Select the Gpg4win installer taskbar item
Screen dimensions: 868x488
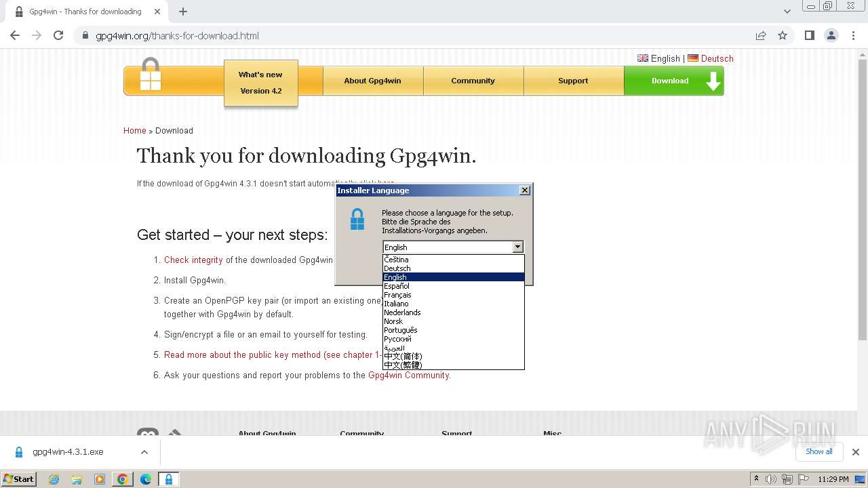point(169,479)
